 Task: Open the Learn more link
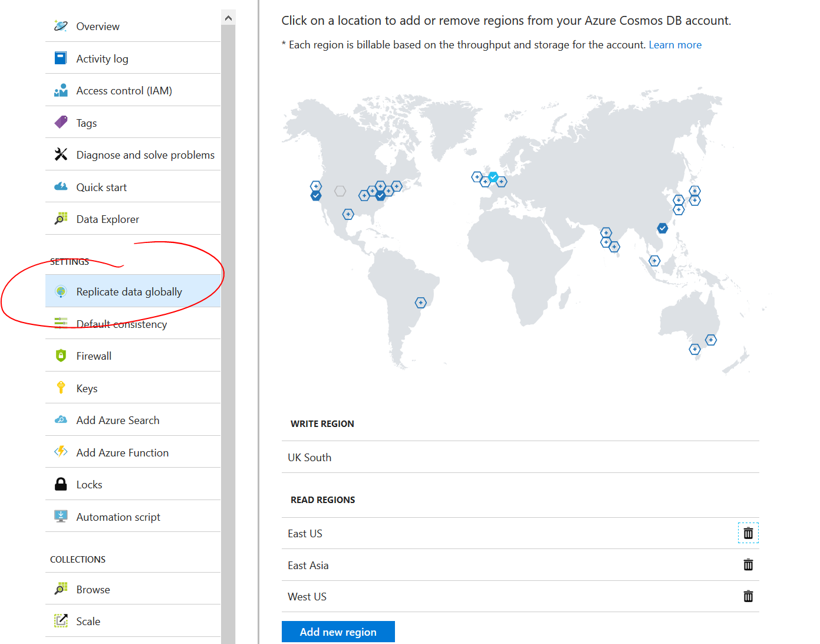tap(675, 44)
